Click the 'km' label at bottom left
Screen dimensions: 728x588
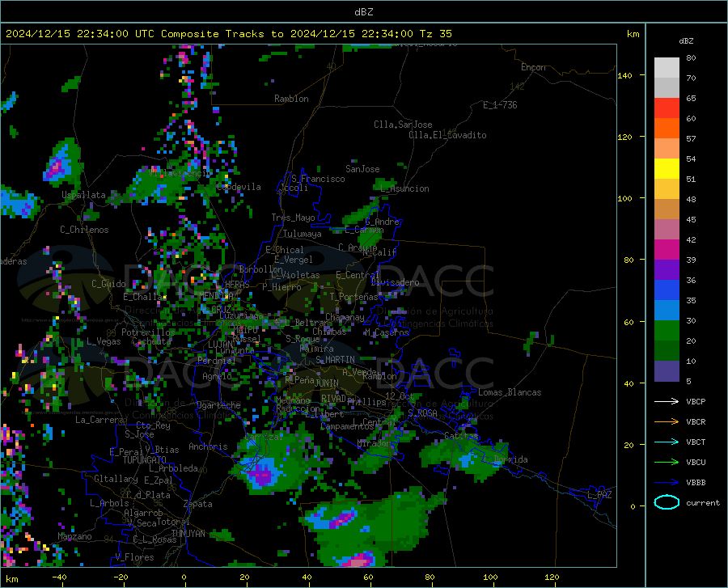click(x=11, y=579)
